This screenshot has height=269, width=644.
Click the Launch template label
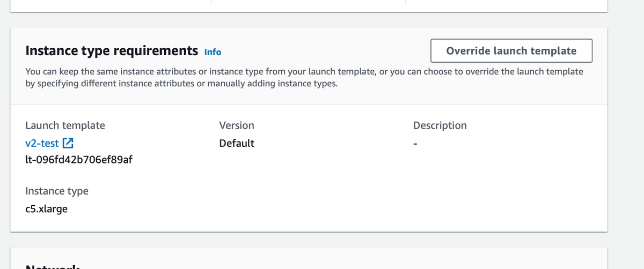coord(65,125)
